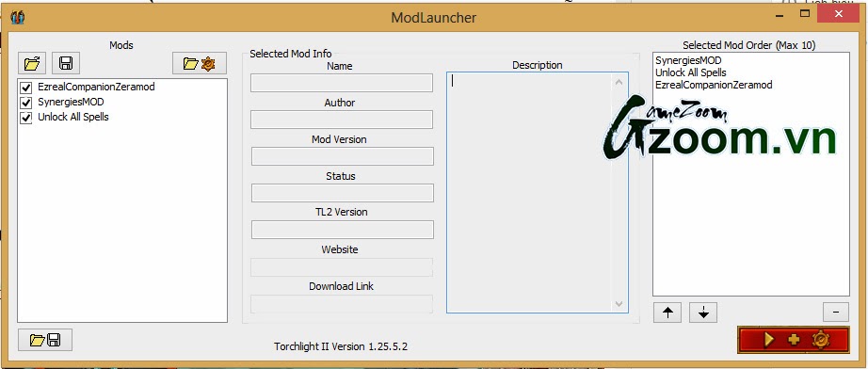Click Description scrollbar down arrow
Viewport: 868px width, 369px height.
click(619, 304)
